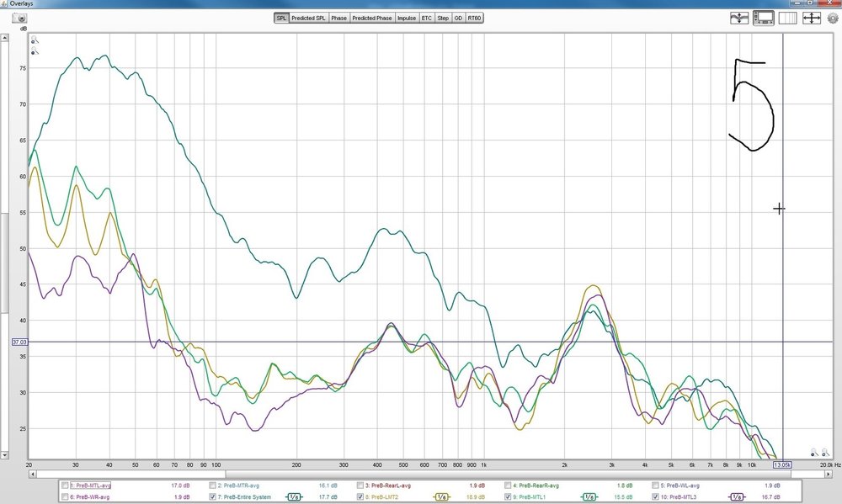Click the vertical scrollbar thumb

click(4, 262)
